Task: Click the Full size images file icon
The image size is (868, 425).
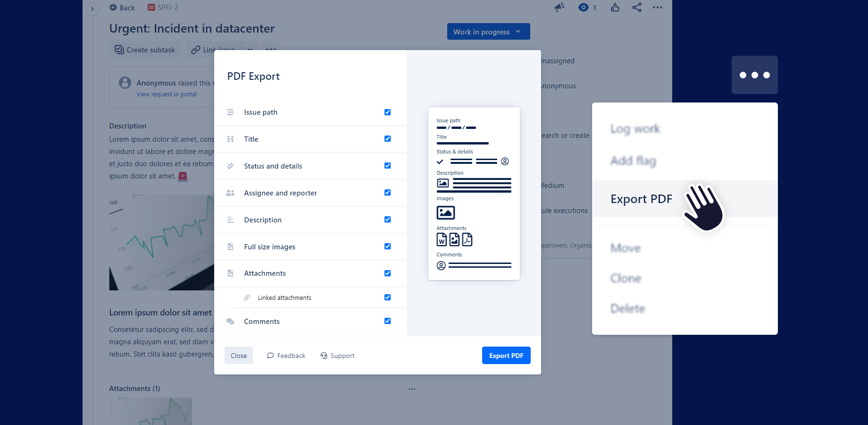Action: [x=230, y=247]
